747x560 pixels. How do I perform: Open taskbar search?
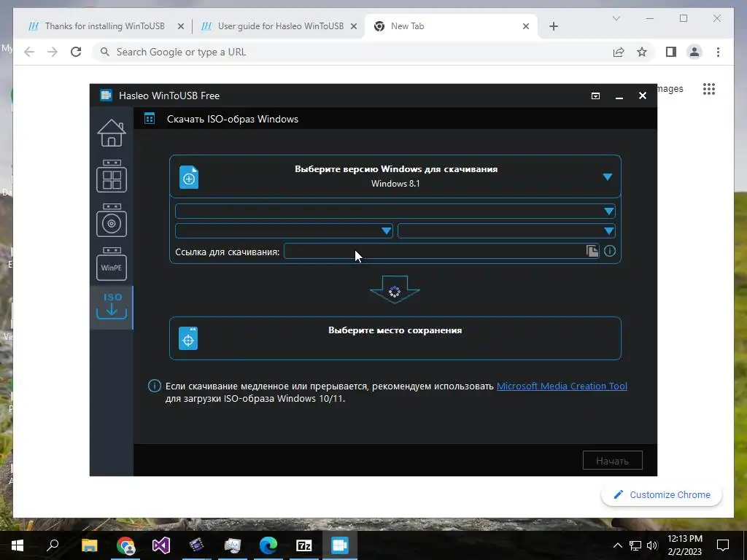point(53,545)
